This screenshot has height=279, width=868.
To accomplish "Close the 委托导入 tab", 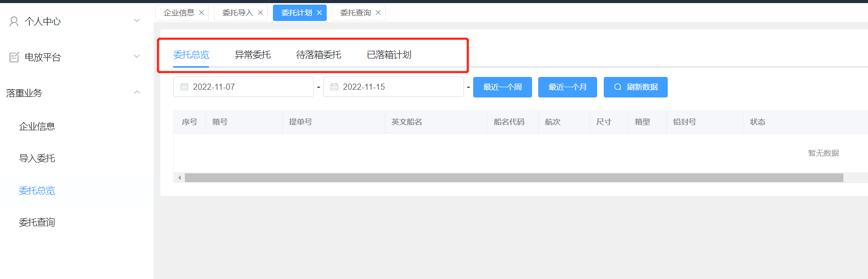I will [x=260, y=13].
